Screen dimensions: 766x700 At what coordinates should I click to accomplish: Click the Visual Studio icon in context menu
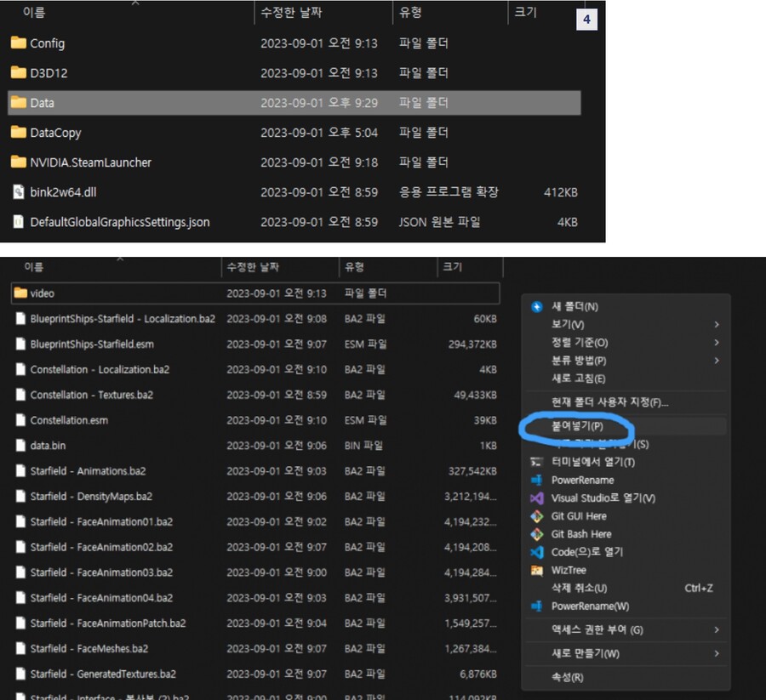pos(536,498)
